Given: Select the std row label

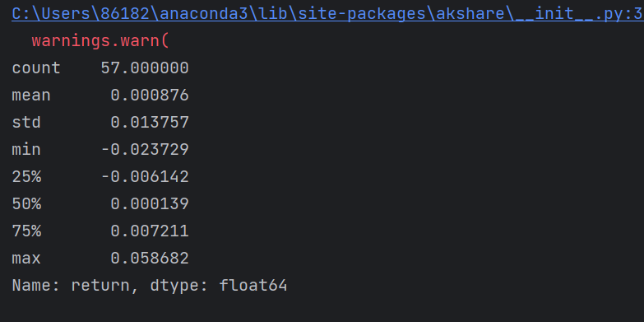Looking at the screenshot, I should (x=26, y=123).
